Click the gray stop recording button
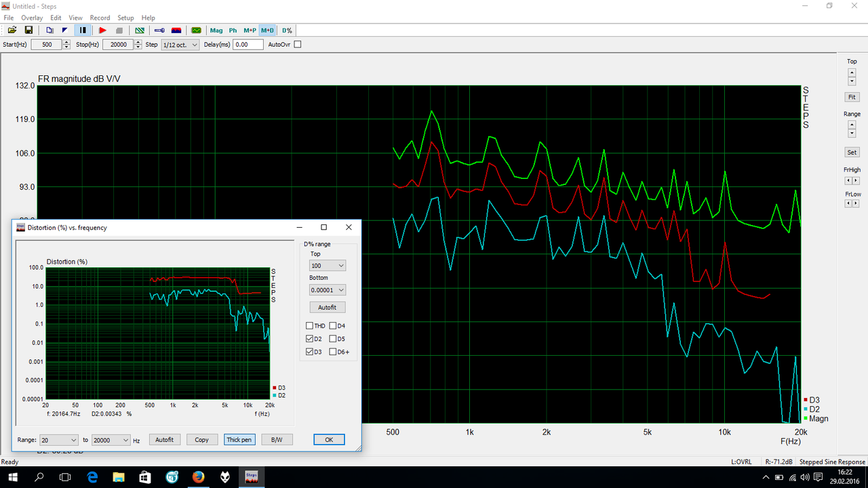 click(x=119, y=30)
